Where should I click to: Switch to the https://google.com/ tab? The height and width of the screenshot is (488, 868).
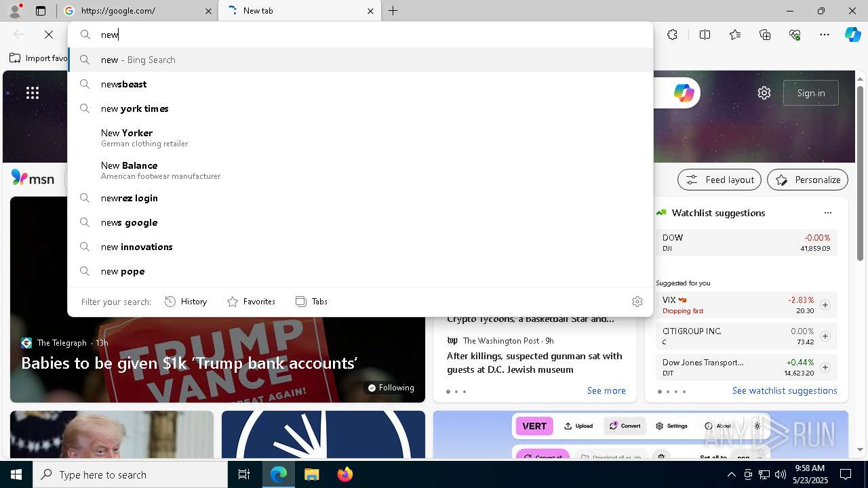(136, 11)
